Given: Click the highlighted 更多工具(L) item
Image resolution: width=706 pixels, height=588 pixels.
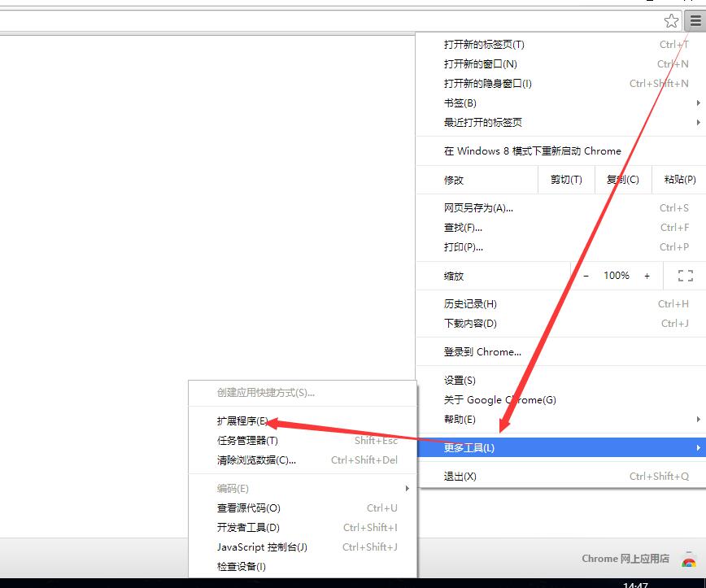Looking at the screenshot, I should 560,447.
